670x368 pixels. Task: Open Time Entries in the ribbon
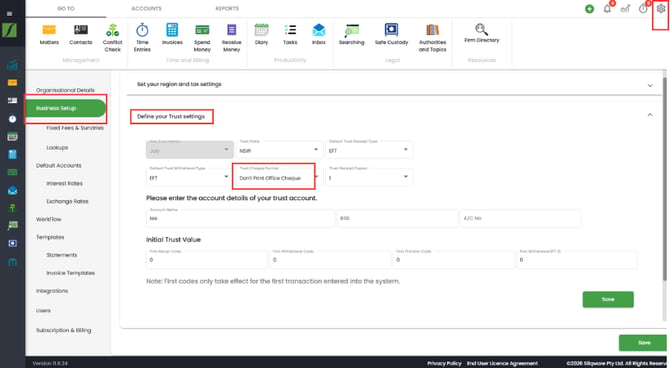tap(142, 38)
